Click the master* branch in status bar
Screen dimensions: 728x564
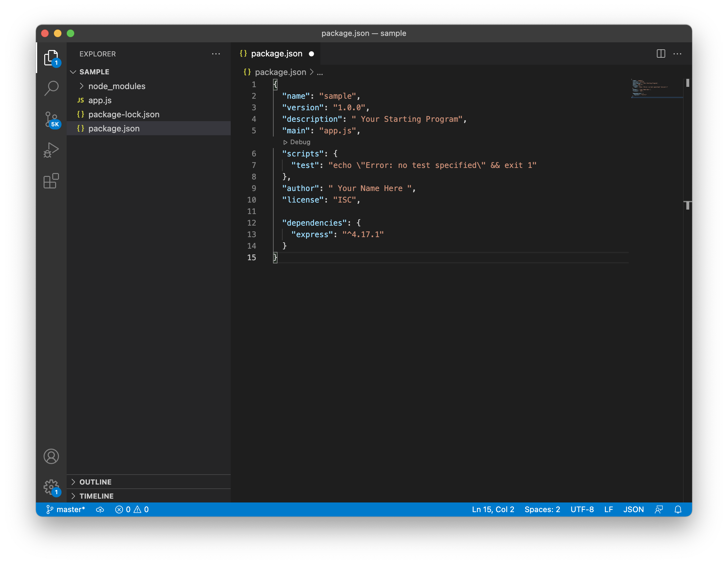[66, 509]
